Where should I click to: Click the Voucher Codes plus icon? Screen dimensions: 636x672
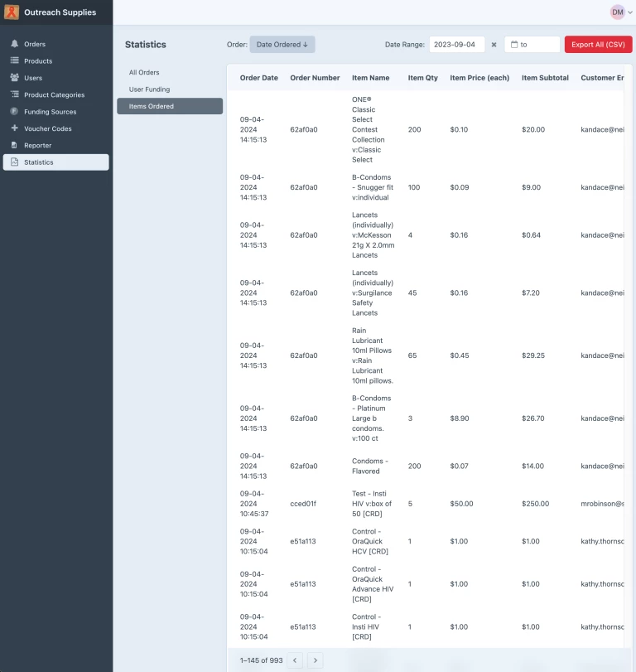point(14,128)
